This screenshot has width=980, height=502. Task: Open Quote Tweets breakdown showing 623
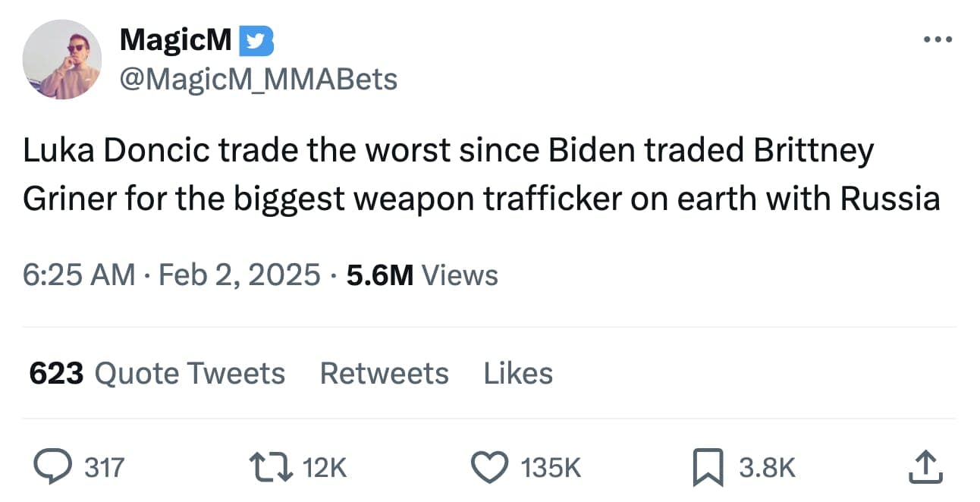tap(155, 372)
